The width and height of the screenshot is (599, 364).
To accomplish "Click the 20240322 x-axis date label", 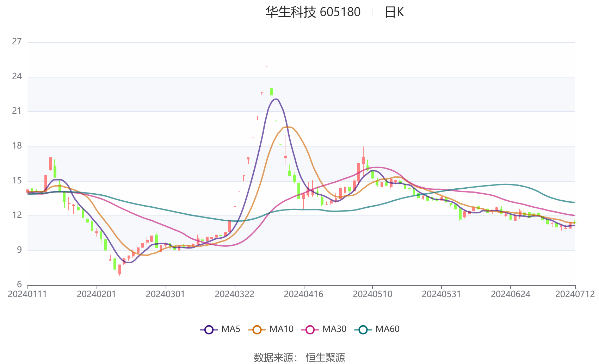I will click(235, 294).
